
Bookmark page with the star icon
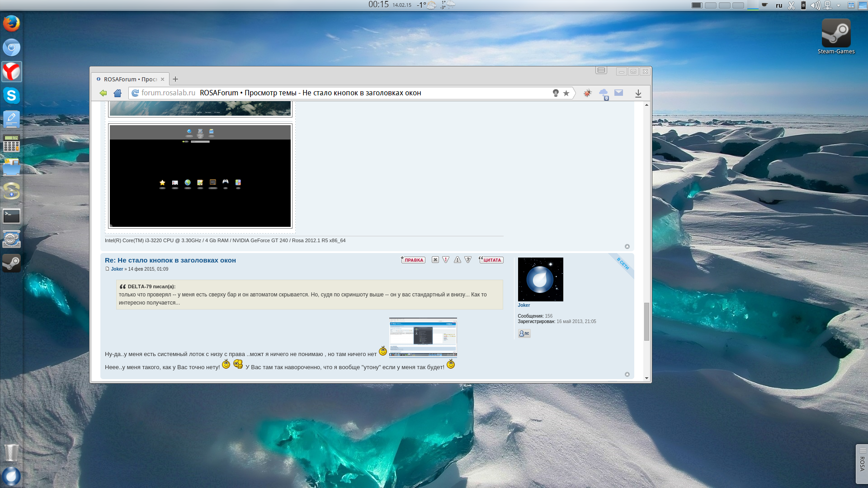[566, 93]
